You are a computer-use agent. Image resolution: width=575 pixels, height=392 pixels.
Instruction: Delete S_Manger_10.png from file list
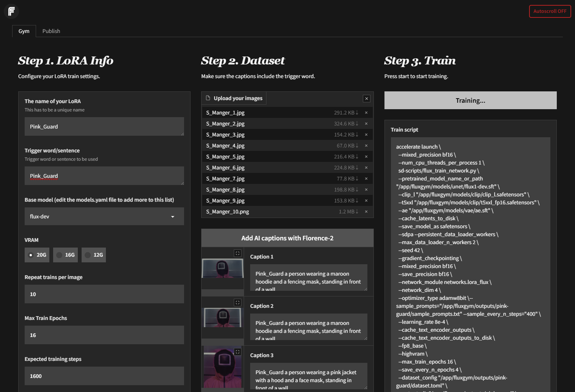[366, 212]
